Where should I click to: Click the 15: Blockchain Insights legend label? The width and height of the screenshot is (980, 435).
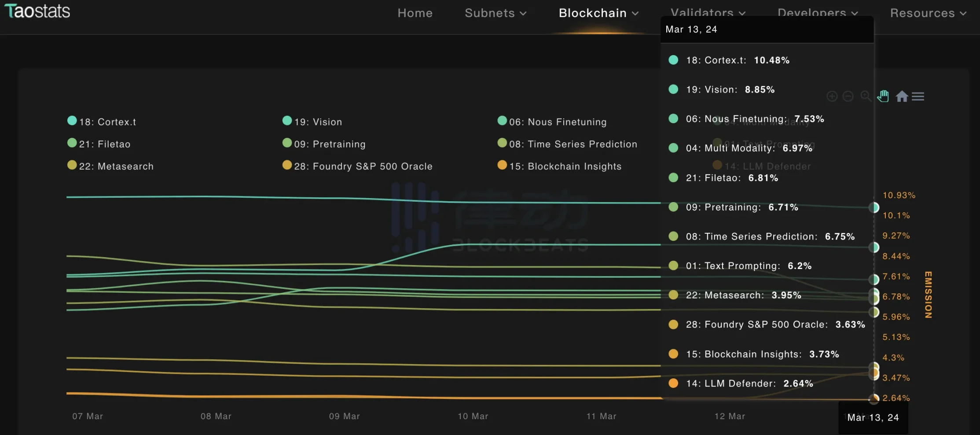[x=565, y=166]
